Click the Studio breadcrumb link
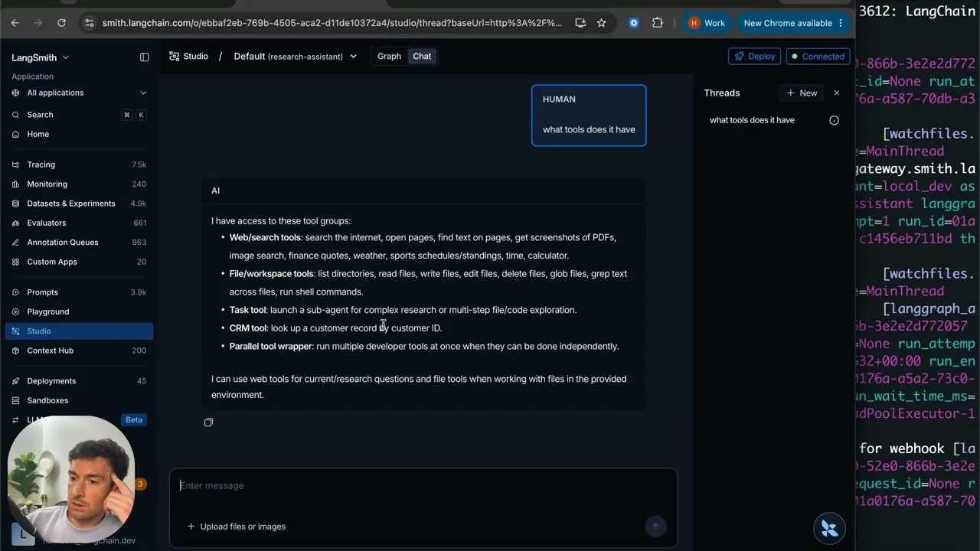The width and height of the screenshot is (980, 551). (x=189, y=57)
